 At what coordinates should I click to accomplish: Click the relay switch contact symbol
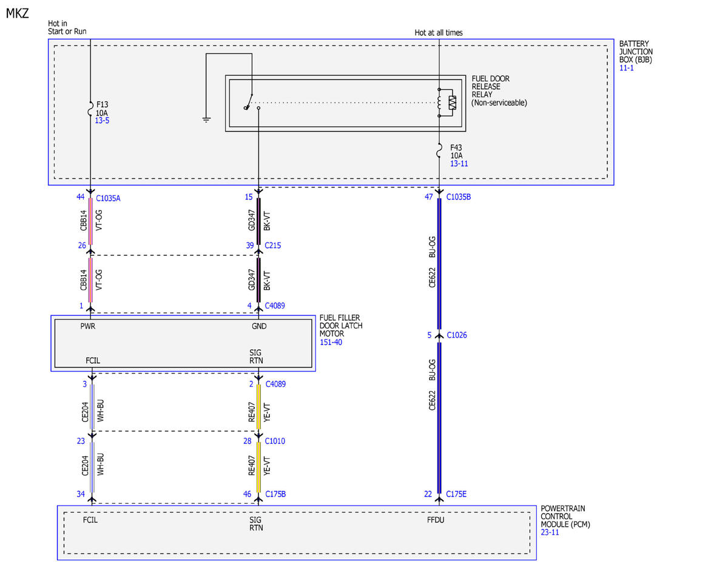[251, 102]
